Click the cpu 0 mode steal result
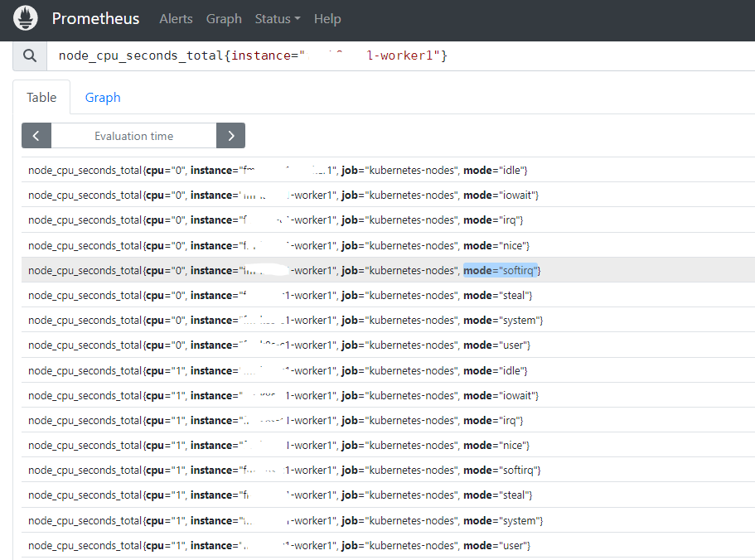755x560 pixels. pyautogui.click(x=280, y=295)
